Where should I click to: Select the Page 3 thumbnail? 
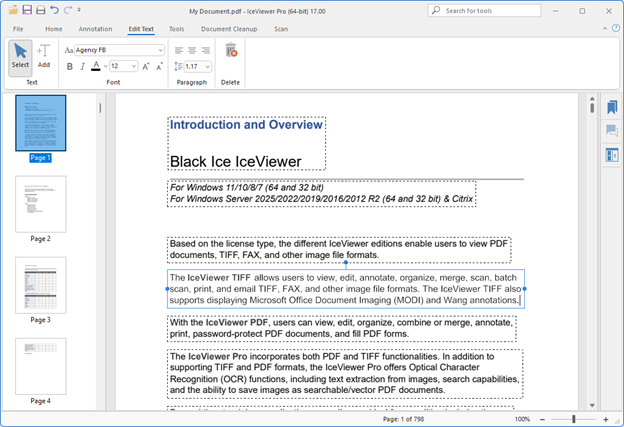pos(41,285)
